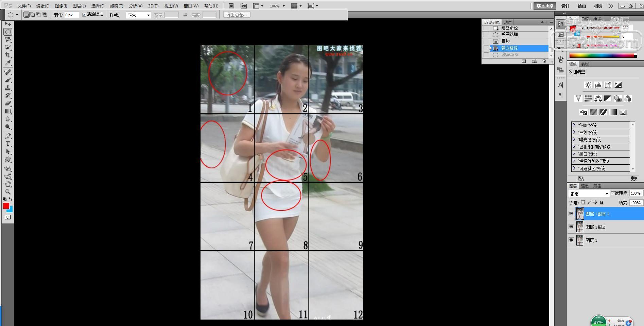Add a Curves adjustment from the panel

coord(608,85)
